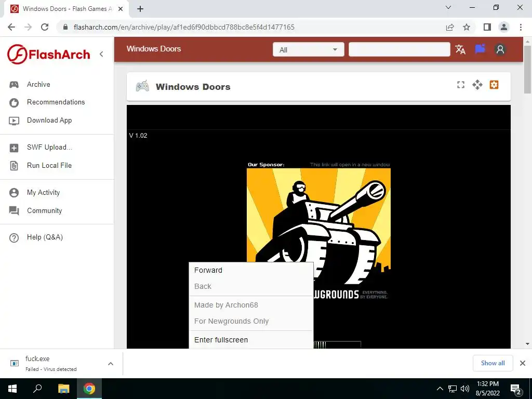The height and width of the screenshot is (399, 532).
Task: Click Show all downloads
Action: click(x=493, y=363)
